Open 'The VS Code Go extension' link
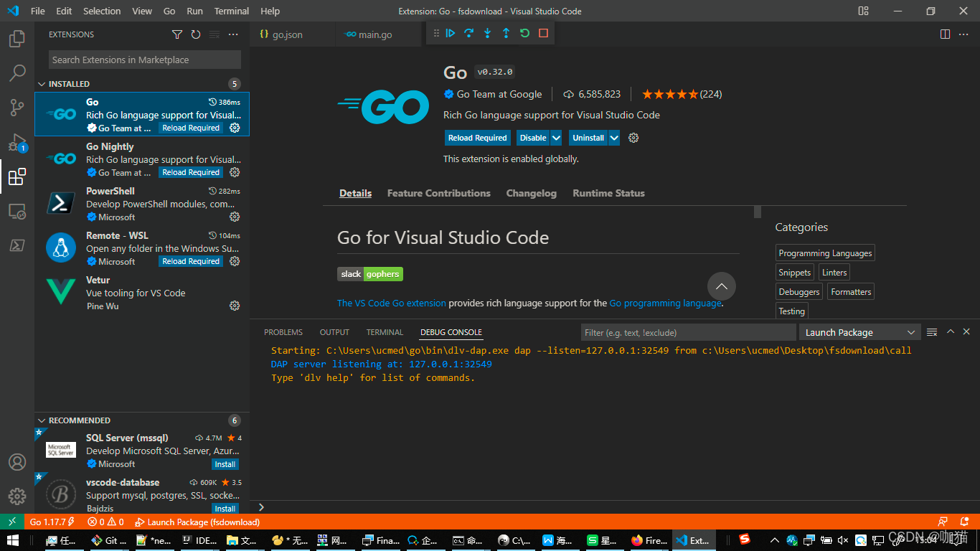Screen dimensions: 980x551 coord(392,303)
